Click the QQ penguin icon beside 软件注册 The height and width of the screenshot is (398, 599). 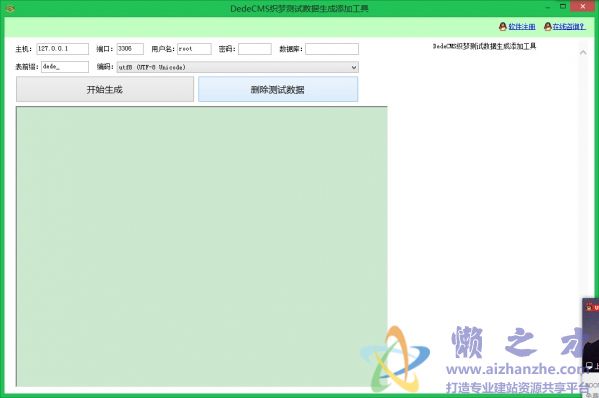click(503, 26)
